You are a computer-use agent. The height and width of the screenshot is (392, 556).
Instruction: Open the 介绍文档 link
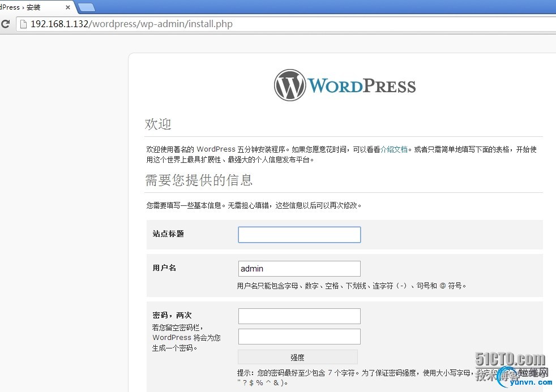coord(394,149)
